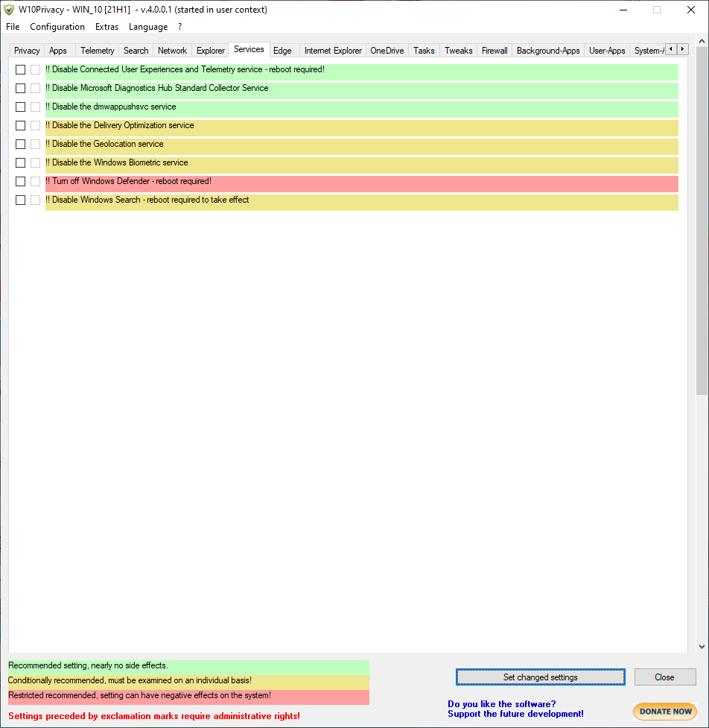Click the W10Privacy shield icon in title bar
709x728 pixels.
click(x=9, y=10)
